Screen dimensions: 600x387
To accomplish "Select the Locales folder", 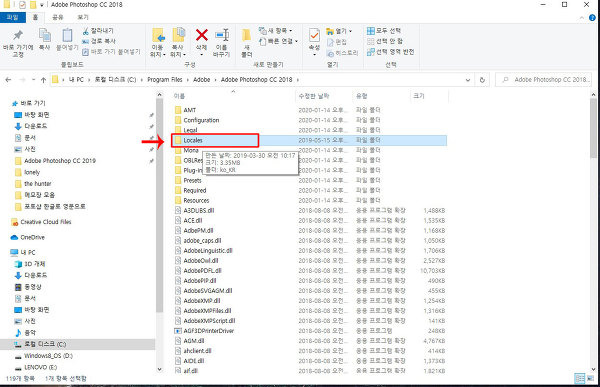I will coord(309,140).
